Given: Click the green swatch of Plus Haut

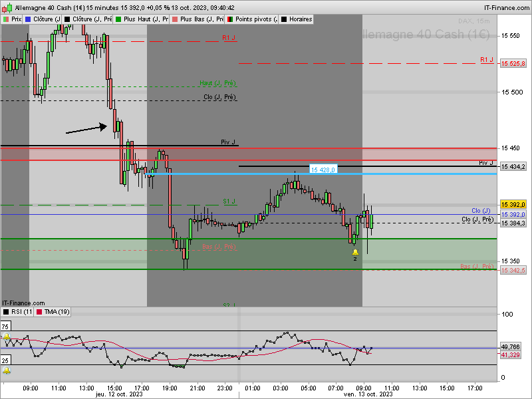Looking at the screenshot, I should tap(118, 19).
